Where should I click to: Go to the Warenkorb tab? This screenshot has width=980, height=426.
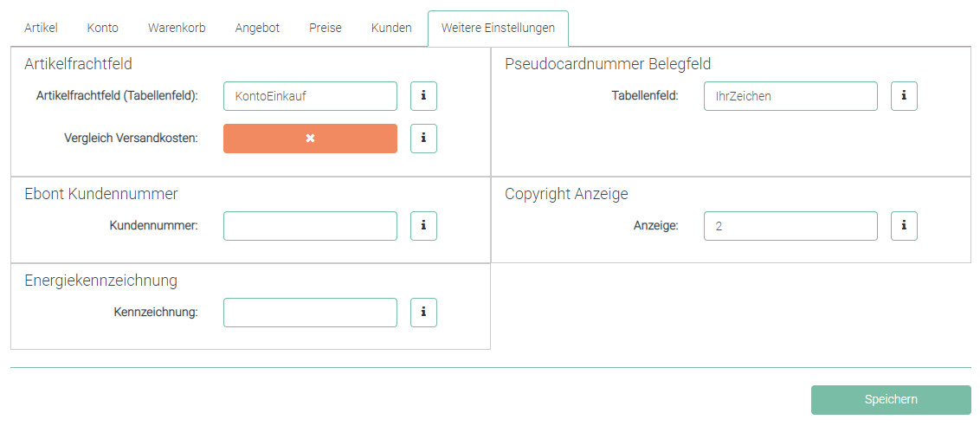[x=177, y=28]
